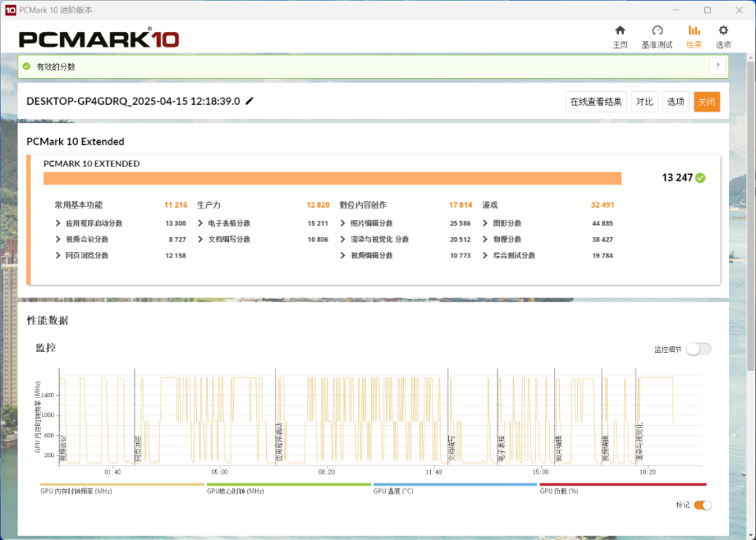Open the 主页 home icon
The width and height of the screenshot is (756, 540).
tap(620, 31)
